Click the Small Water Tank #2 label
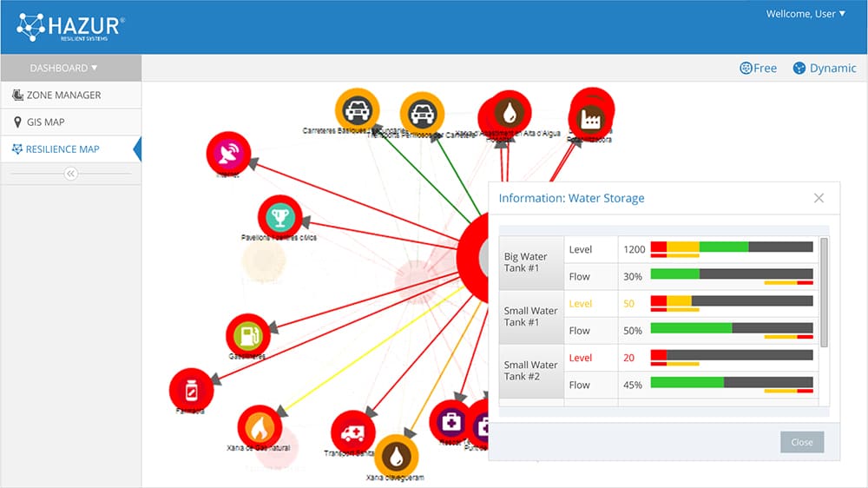868x488 pixels. (x=530, y=371)
